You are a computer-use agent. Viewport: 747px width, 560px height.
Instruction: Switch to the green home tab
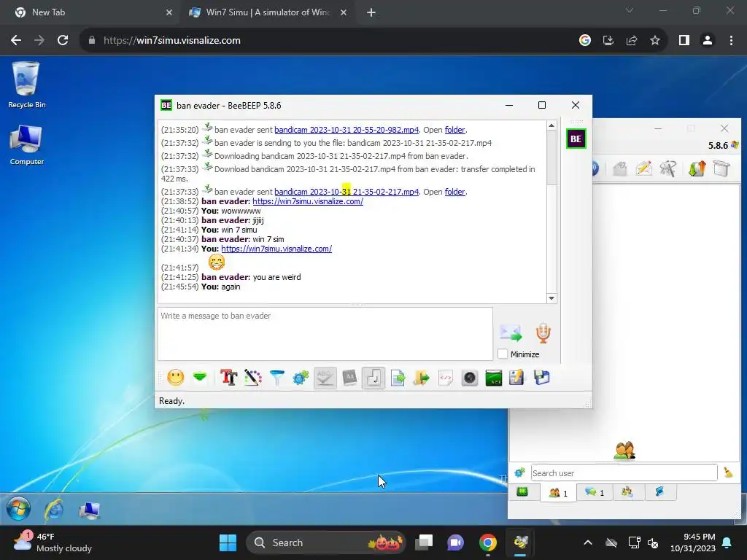tap(522, 492)
